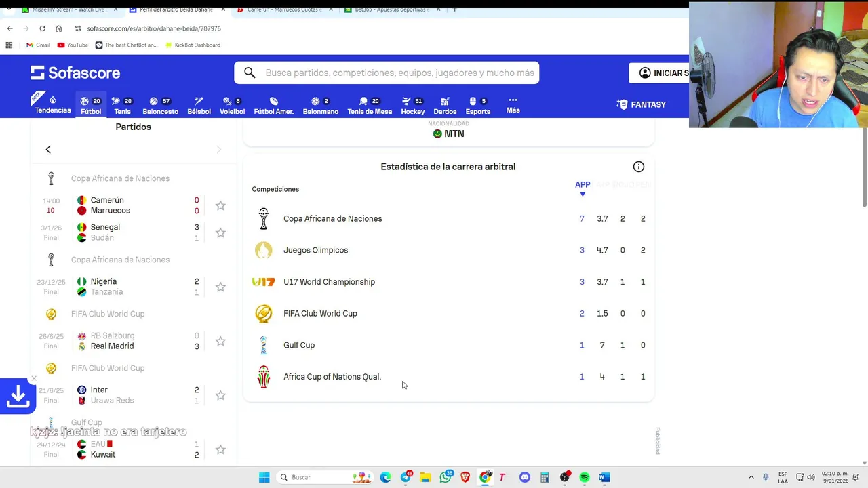
Task: Open Juegos Olímpicos statistics row
Action: (448, 250)
